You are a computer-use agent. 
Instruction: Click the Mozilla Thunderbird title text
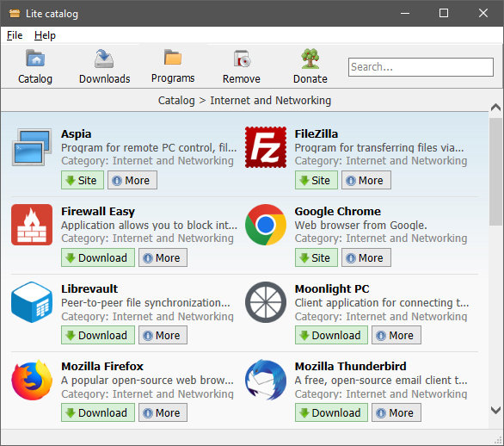[350, 367]
